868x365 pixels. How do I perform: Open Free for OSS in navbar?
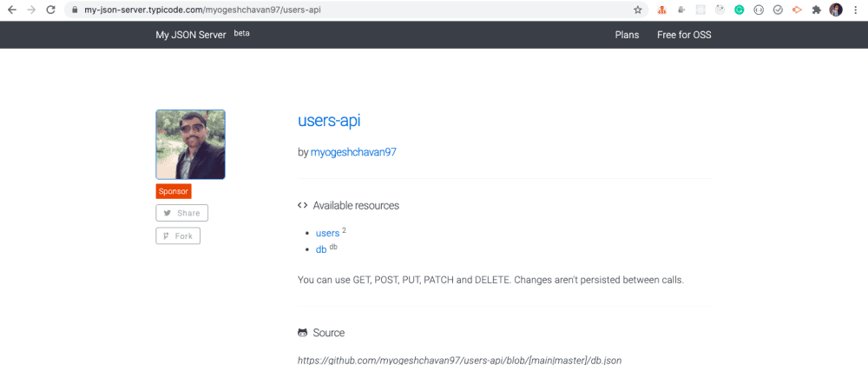tap(684, 35)
